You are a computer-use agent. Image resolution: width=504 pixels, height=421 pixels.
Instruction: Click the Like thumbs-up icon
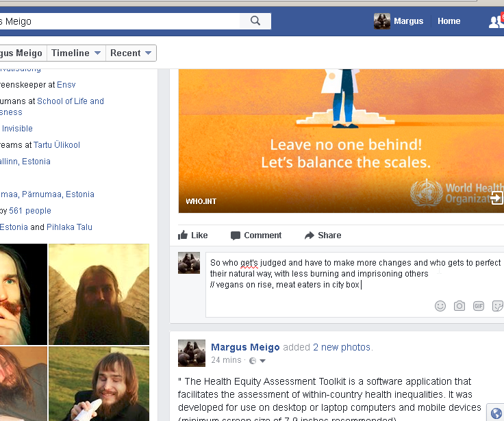183,235
